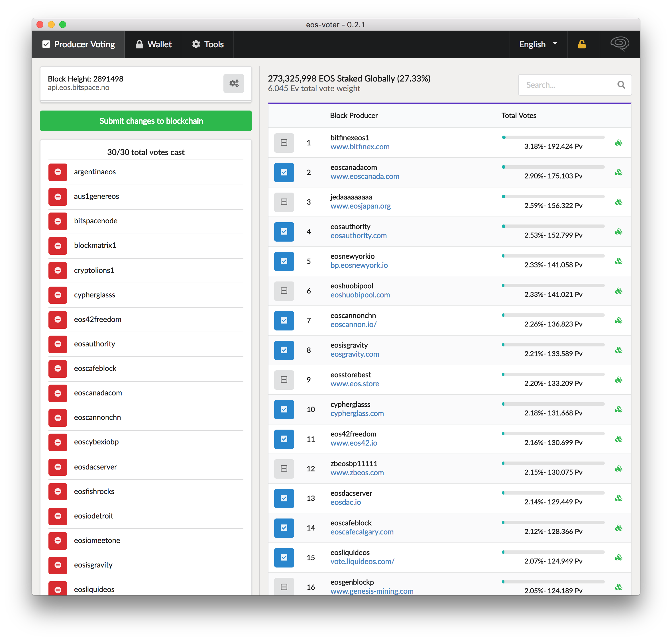Screen dimensions: 672x641
Task: Remove eosfishrocks from selected list
Action: [x=58, y=491]
